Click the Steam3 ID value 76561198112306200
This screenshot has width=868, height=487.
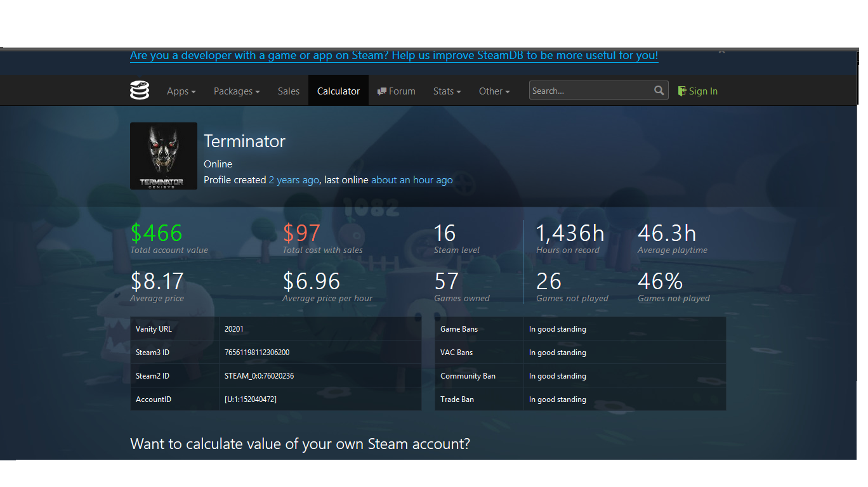coord(257,353)
